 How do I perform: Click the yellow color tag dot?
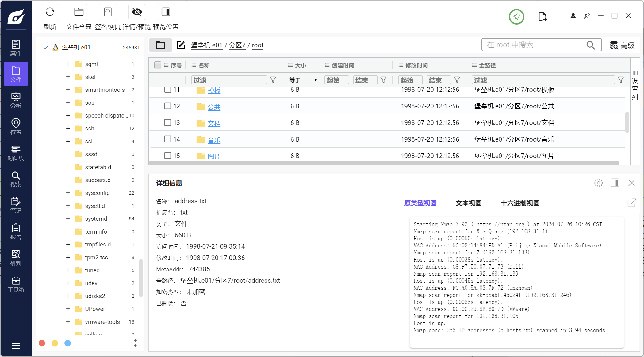pyautogui.click(x=55, y=343)
